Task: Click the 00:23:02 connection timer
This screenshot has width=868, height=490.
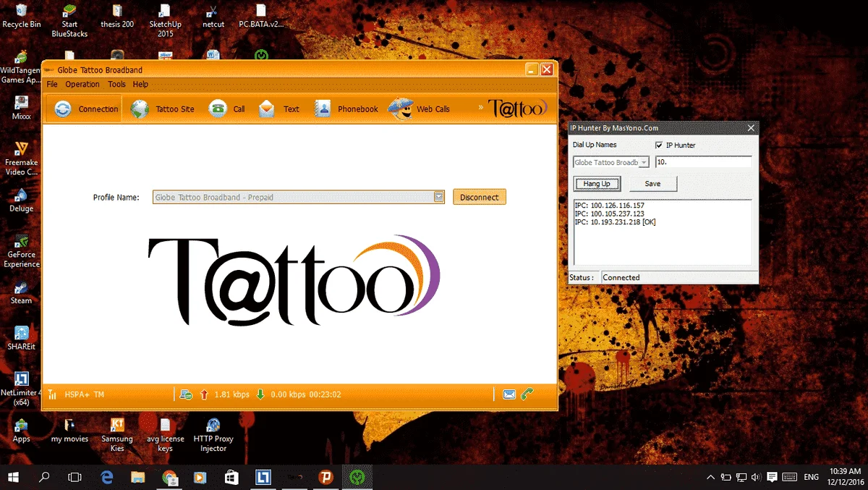Action: click(325, 394)
